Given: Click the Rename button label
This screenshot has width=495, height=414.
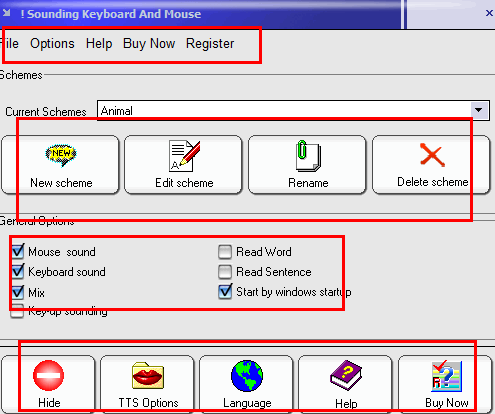Looking at the screenshot, I should point(308,183).
